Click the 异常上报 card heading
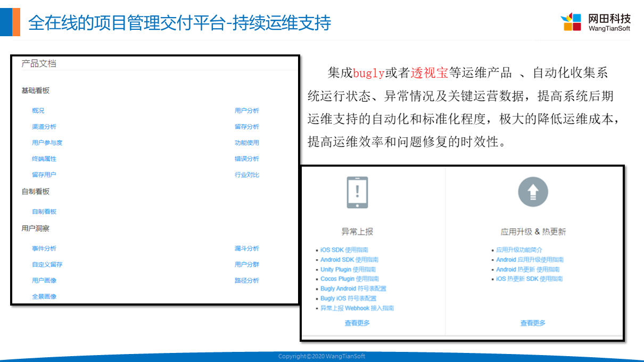644x362 pixels. (357, 232)
